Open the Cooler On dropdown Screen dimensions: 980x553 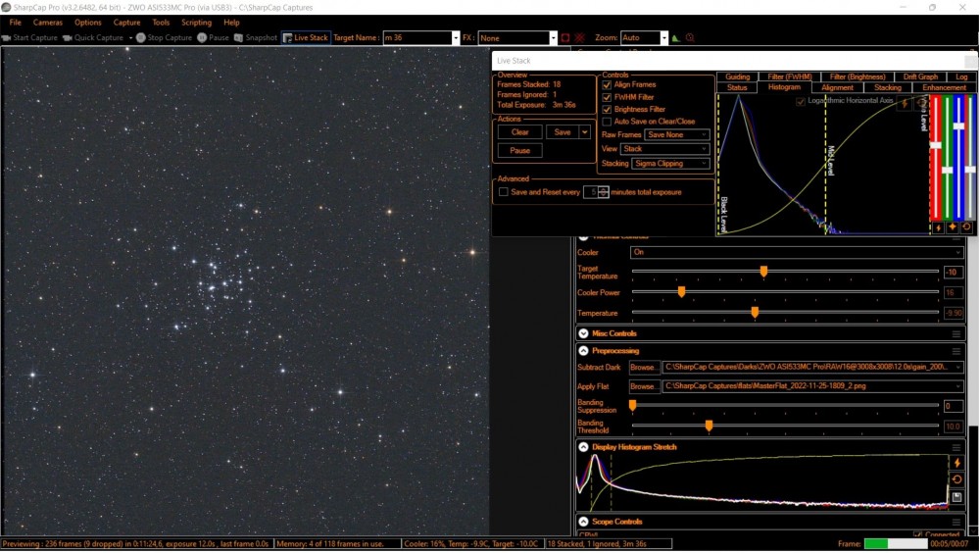797,252
